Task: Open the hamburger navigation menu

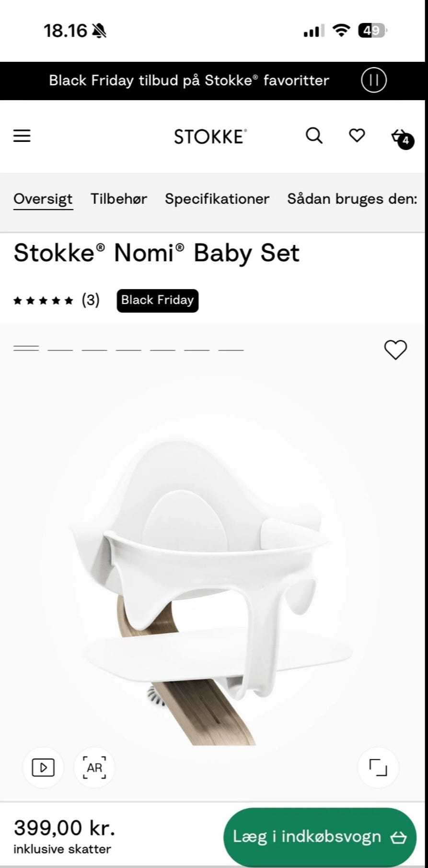Action: click(22, 136)
